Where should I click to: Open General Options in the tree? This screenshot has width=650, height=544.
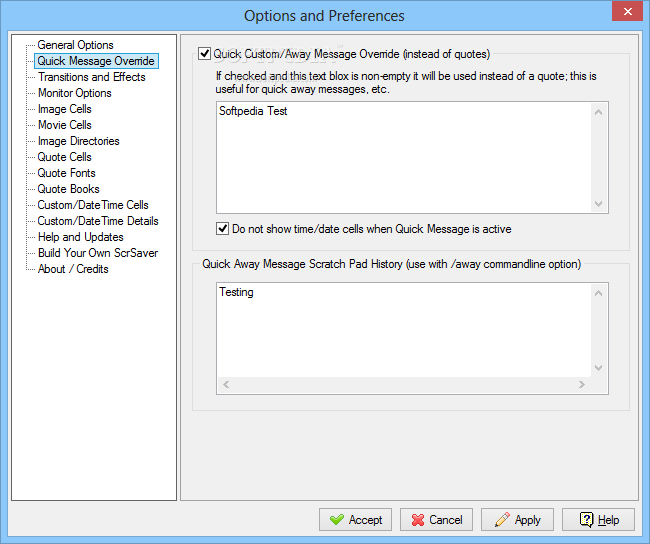point(75,45)
